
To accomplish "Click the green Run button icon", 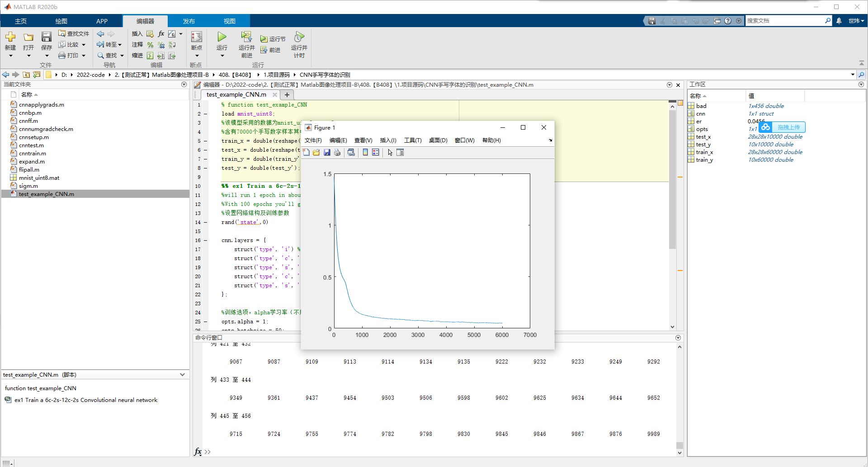I will point(222,37).
